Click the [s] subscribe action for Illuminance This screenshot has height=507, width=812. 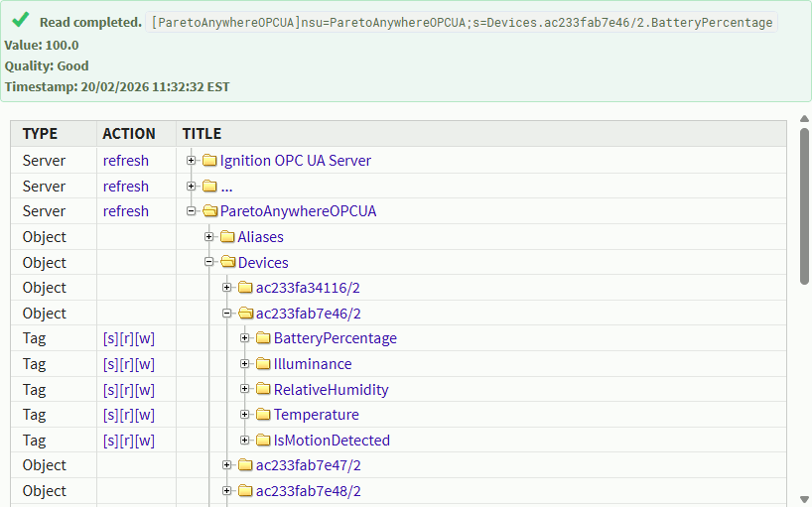(x=110, y=364)
